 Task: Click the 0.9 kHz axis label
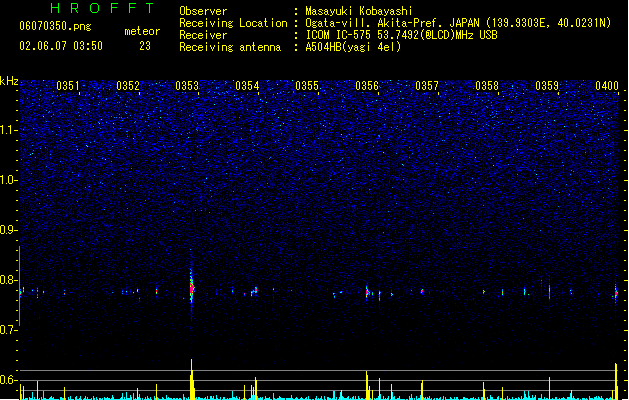point(9,230)
